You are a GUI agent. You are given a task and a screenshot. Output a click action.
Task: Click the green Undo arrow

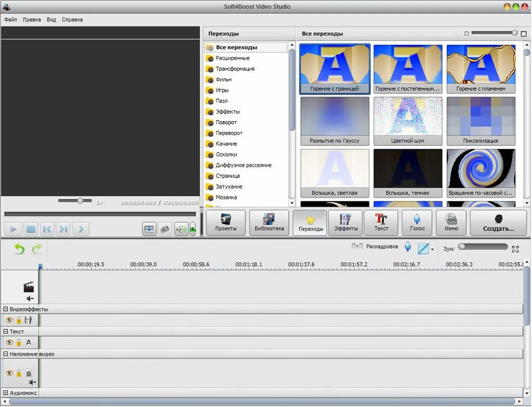tap(19, 249)
